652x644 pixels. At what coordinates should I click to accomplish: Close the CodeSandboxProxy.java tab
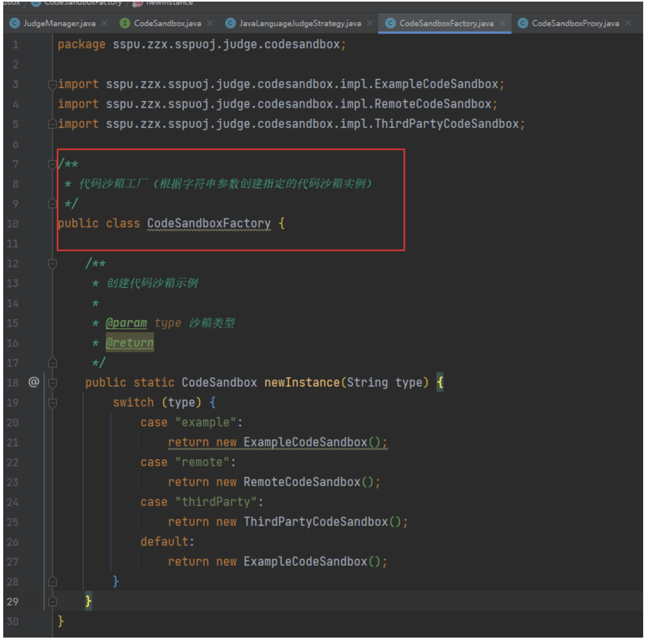click(x=628, y=23)
